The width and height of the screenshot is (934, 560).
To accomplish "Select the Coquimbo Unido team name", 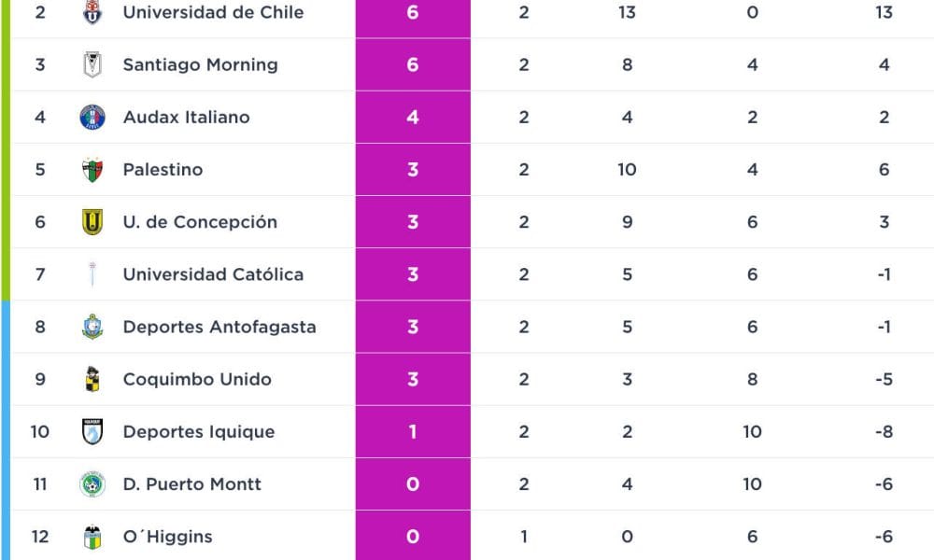I will tap(197, 379).
